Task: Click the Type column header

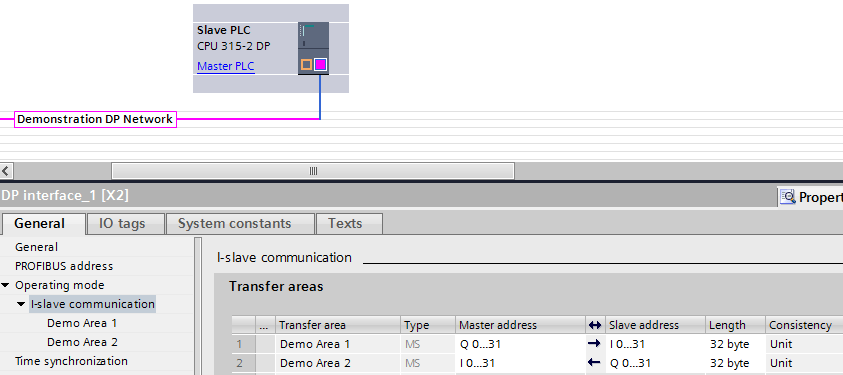Action: pyautogui.click(x=428, y=325)
